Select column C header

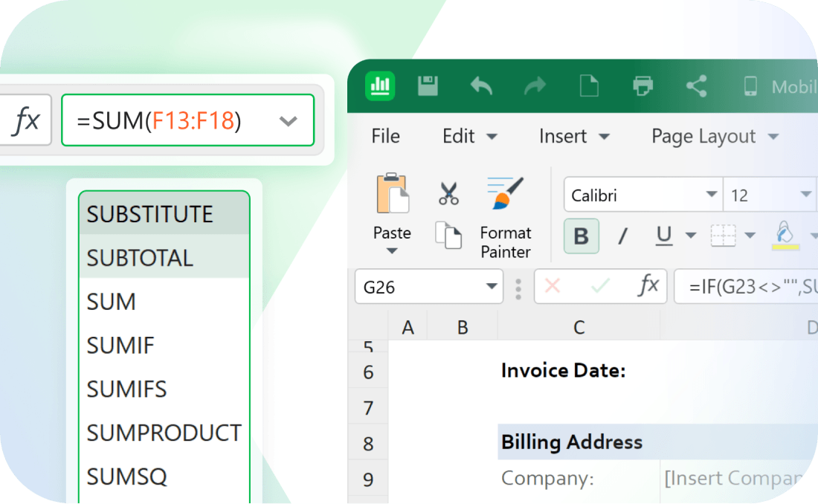579,327
